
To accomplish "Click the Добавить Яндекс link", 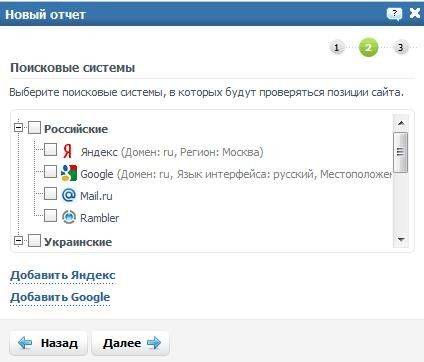I will (63, 275).
